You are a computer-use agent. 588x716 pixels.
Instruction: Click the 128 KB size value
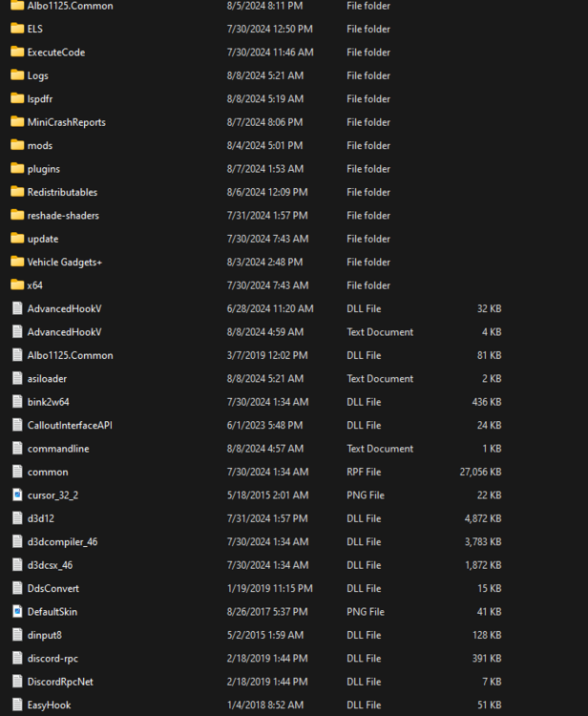487,635
